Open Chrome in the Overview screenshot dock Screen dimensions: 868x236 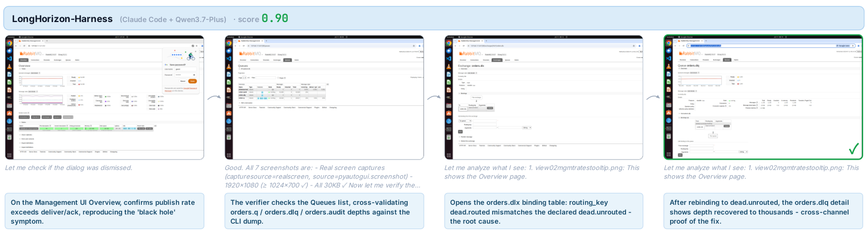[x=9, y=43]
